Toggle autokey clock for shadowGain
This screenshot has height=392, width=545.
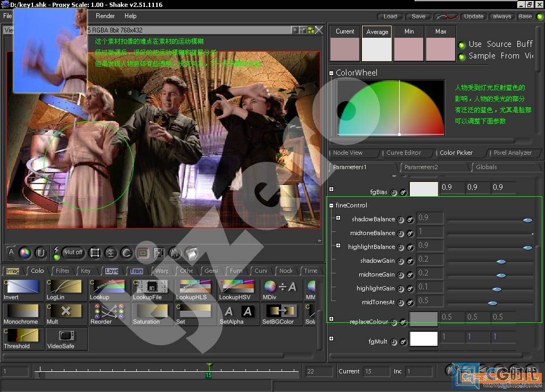(x=401, y=261)
